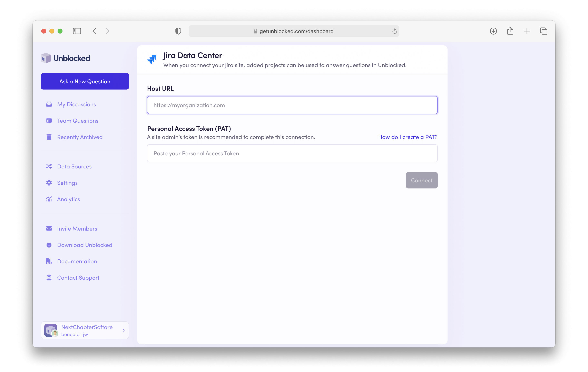Screen dimensions: 588x372
Task: Click the Host URL label
Action: [x=160, y=89]
